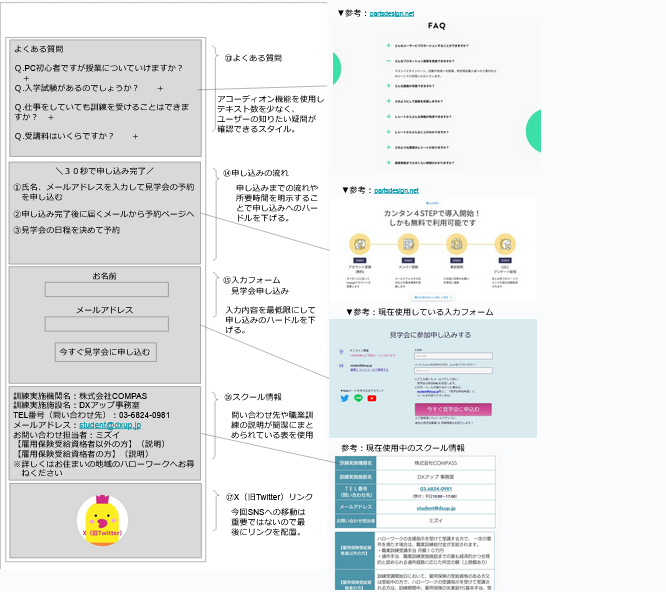Image resolution: width=666 pixels, height=592 pixels.
Task: Expand the 受講料はいくらですか question
Action: pyautogui.click(x=133, y=135)
